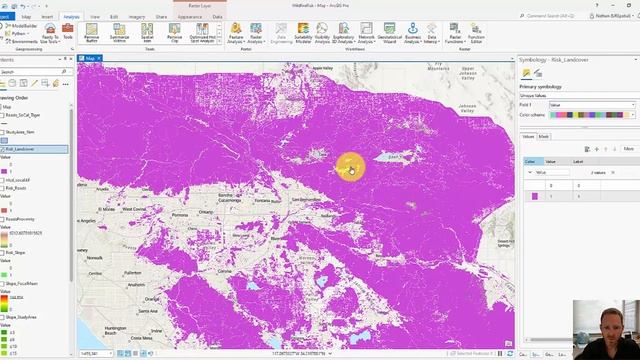Open the Data Interop dropdown
This screenshot has height=360, width=640.
(431, 33)
